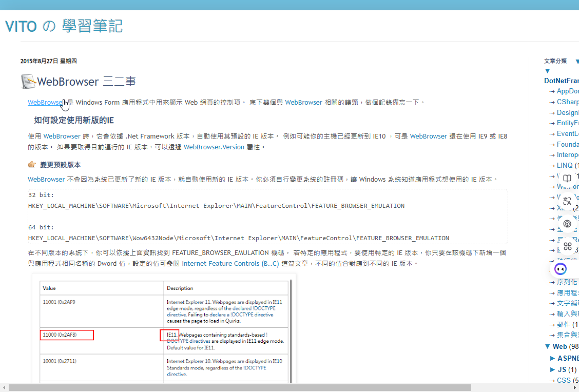Expand the JS subcategory triangle
Image resolution: width=579 pixels, height=392 pixels.
click(x=552, y=369)
